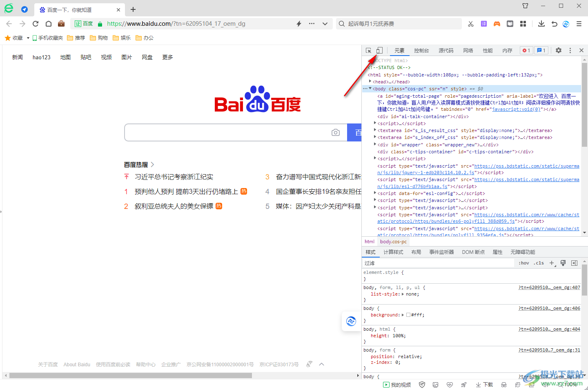Open DevTools more options menu

570,50
